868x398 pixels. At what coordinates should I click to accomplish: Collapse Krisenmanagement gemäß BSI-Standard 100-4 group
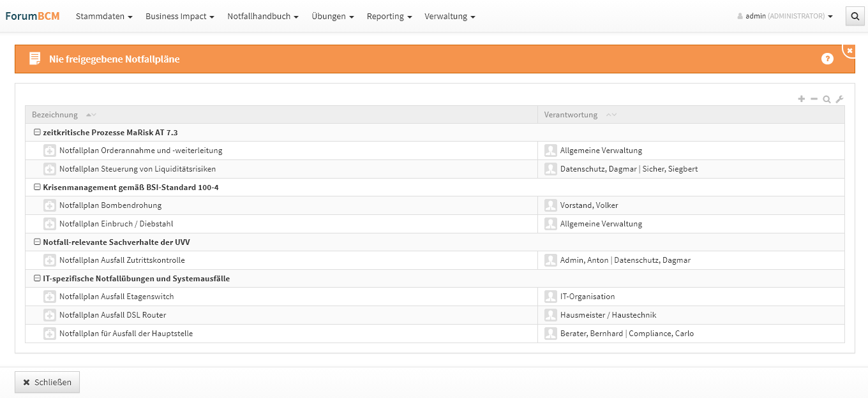click(37, 188)
